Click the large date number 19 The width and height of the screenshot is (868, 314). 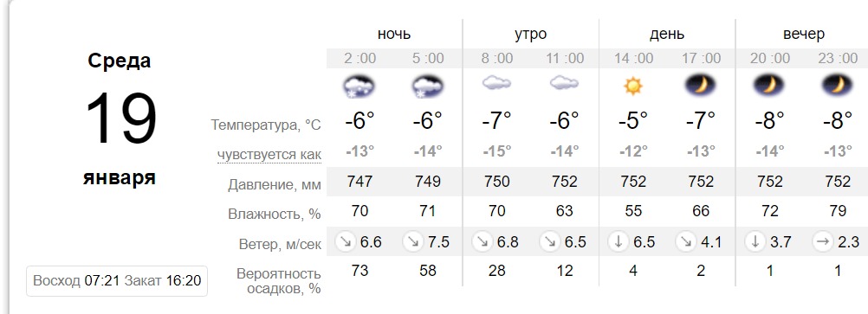pyautogui.click(x=121, y=119)
